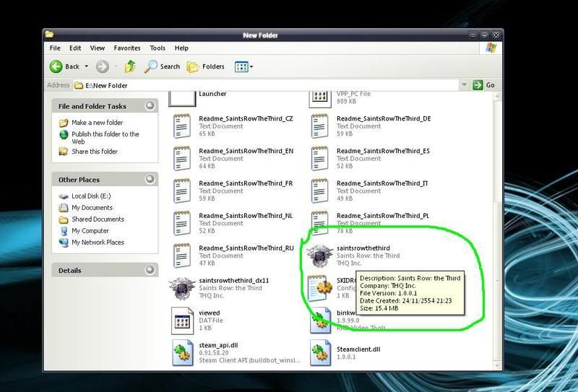578x392 pixels.
Task: Expand the Address bar dropdown
Action: point(464,85)
